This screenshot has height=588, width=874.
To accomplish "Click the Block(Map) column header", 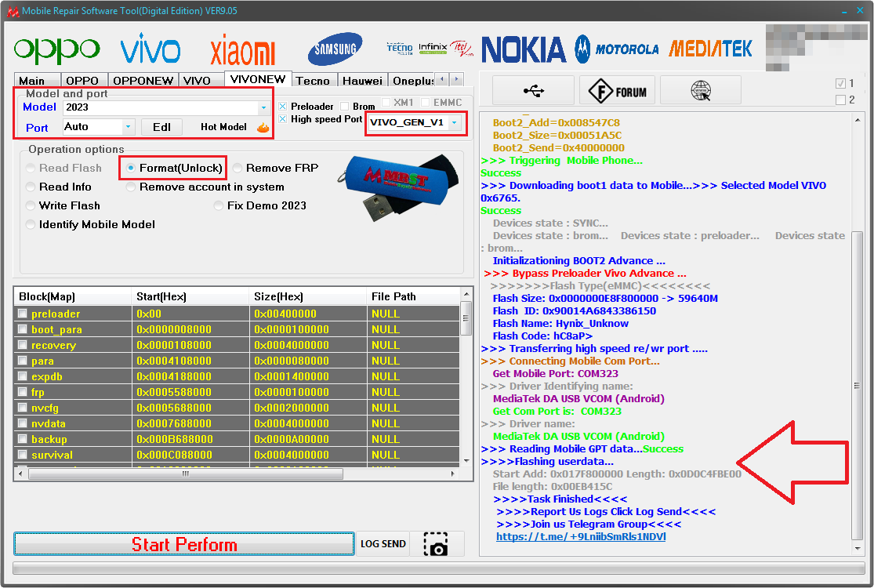I will [x=72, y=296].
